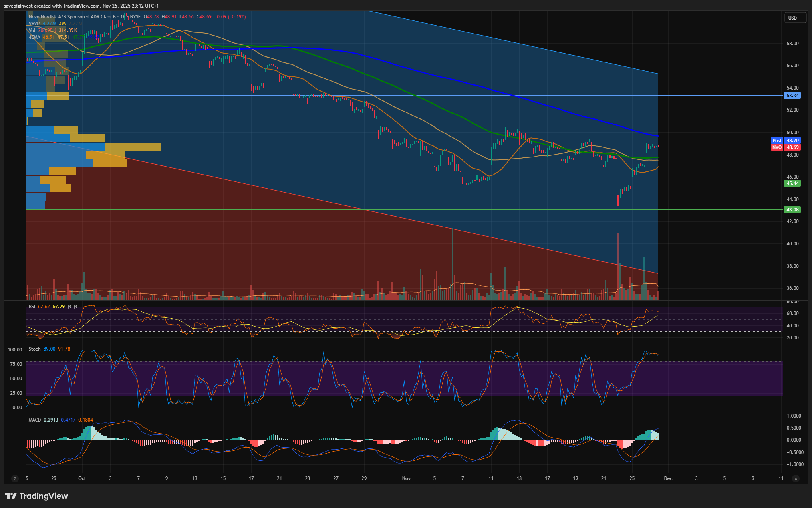Viewport: 812px width, 508px height.
Task: Click the Nov marker on time axis
Action: coord(406,478)
